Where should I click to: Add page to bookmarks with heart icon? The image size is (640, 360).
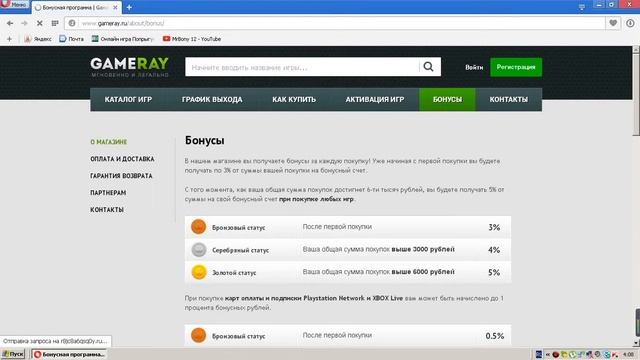(x=613, y=23)
